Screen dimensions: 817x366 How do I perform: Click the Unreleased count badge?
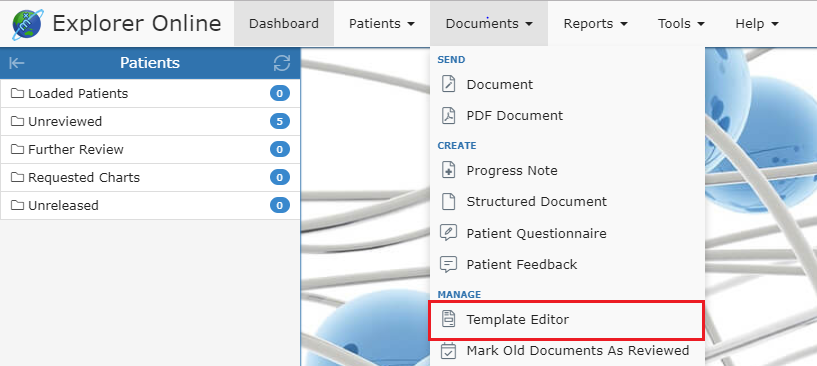tap(280, 205)
